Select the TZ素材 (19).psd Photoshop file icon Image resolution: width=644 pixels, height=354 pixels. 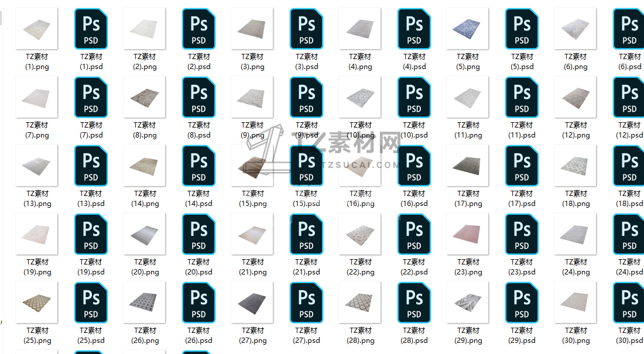(91, 235)
